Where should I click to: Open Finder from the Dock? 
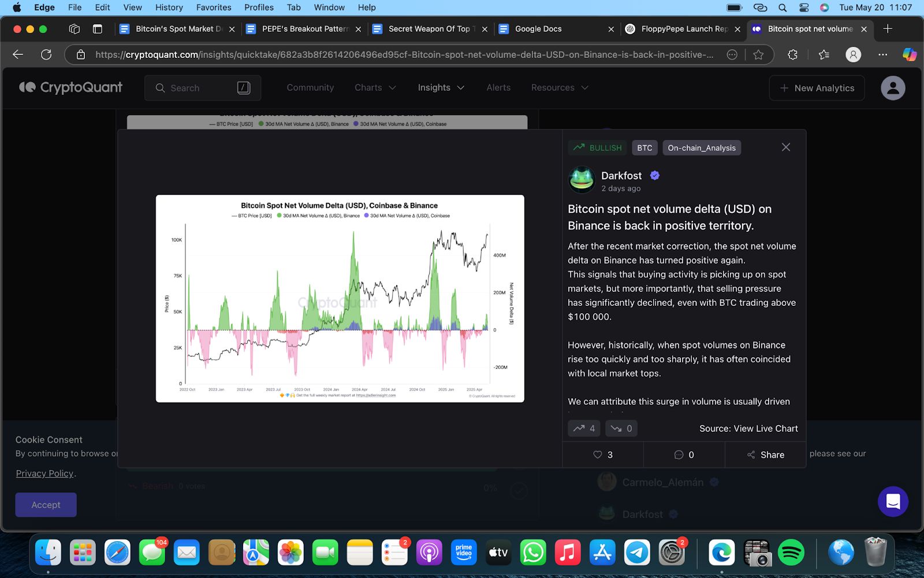coord(48,553)
